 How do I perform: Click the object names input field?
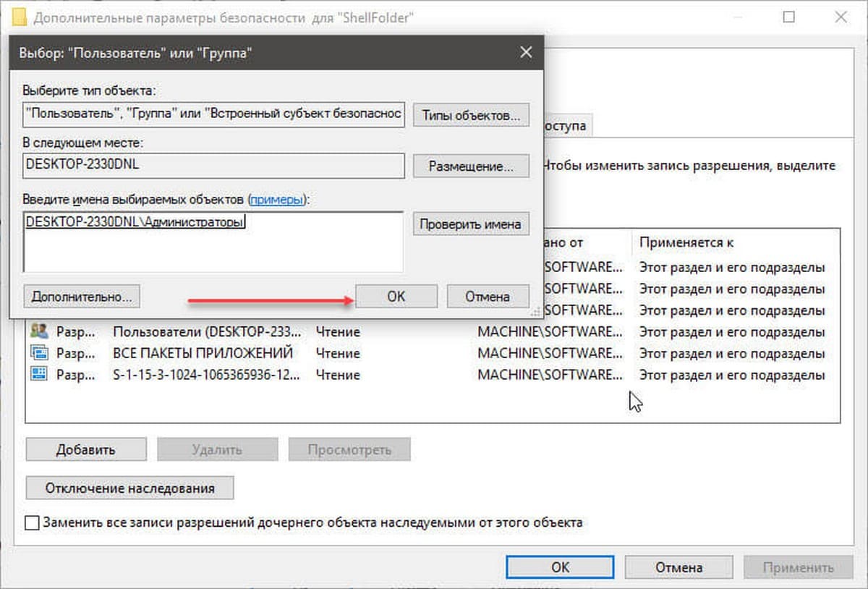(213, 242)
